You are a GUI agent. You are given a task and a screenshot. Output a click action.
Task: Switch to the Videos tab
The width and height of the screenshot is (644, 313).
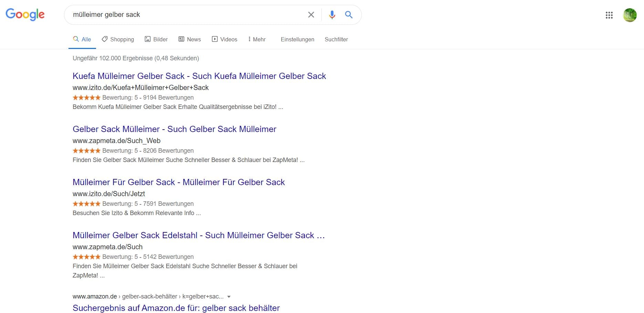click(224, 39)
